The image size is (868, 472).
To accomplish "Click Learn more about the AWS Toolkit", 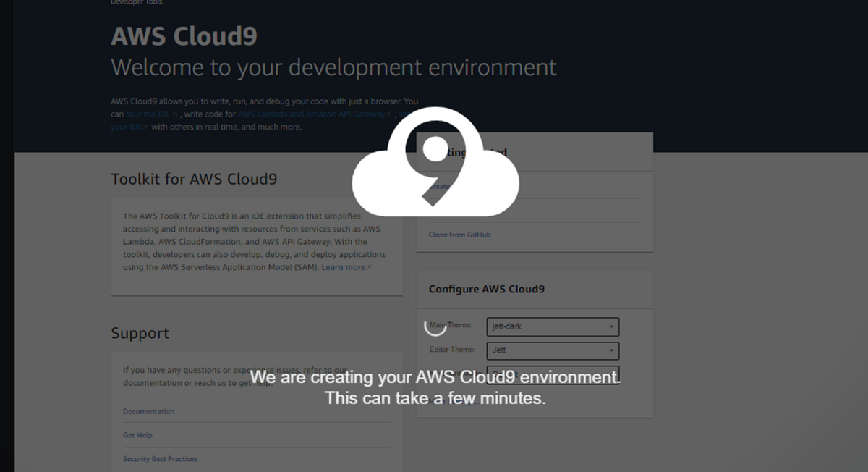I will click(x=346, y=267).
